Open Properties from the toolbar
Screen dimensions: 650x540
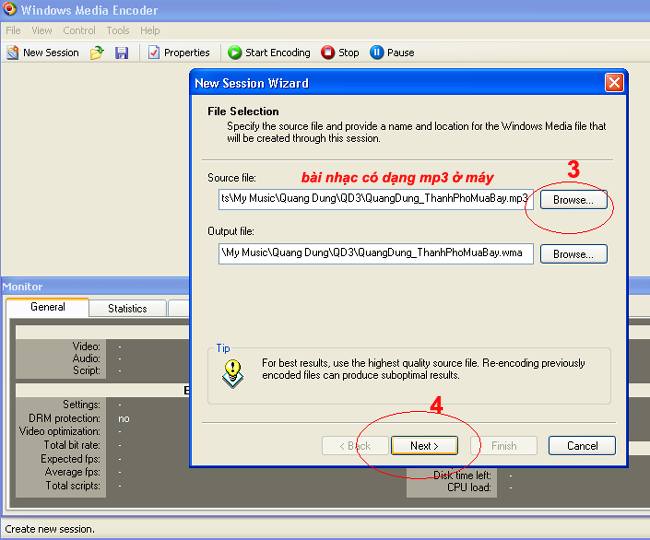click(179, 53)
